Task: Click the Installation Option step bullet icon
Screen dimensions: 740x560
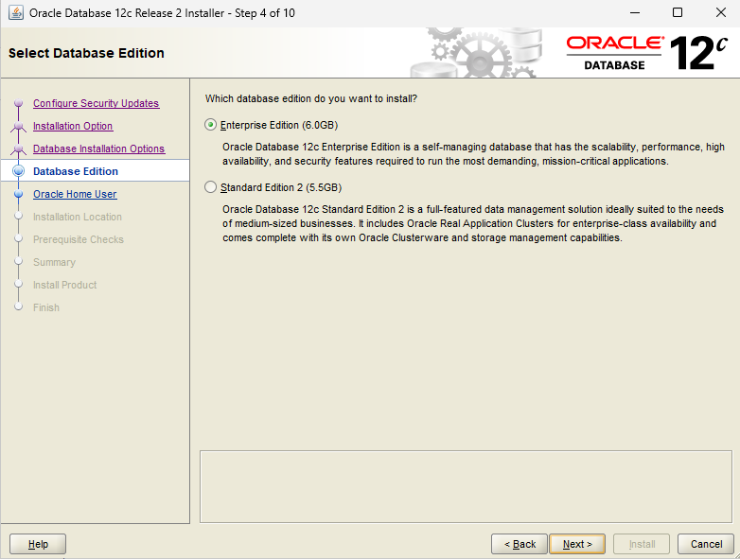Action: click(x=18, y=126)
